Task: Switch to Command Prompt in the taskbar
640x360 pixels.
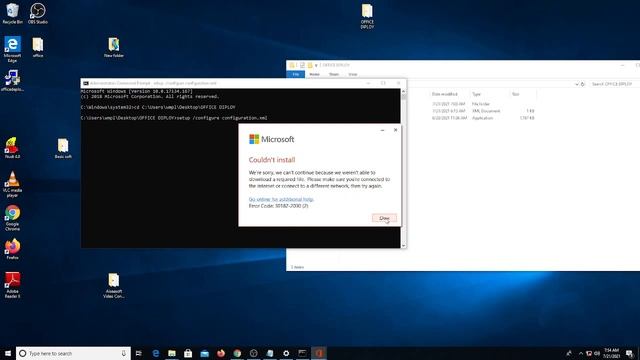Action: click(x=302, y=353)
